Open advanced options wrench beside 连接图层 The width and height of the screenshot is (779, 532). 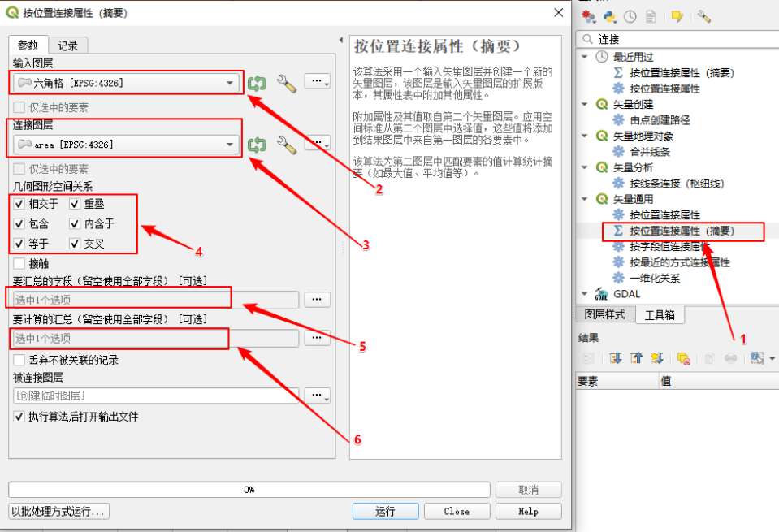pyautogui.click(x=287, y=145)
